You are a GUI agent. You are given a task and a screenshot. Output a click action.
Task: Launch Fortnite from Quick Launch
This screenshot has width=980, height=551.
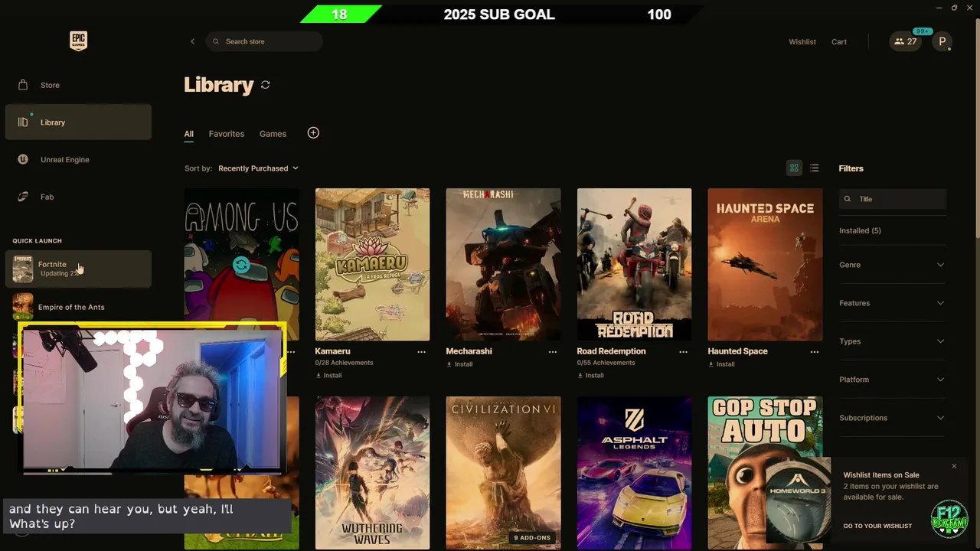coord(78,269)
